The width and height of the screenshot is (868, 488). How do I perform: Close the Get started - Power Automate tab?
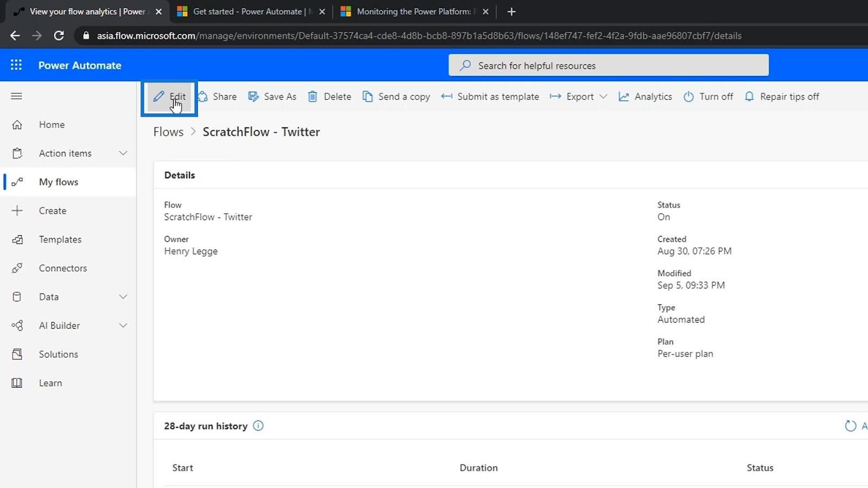point(322,11)
